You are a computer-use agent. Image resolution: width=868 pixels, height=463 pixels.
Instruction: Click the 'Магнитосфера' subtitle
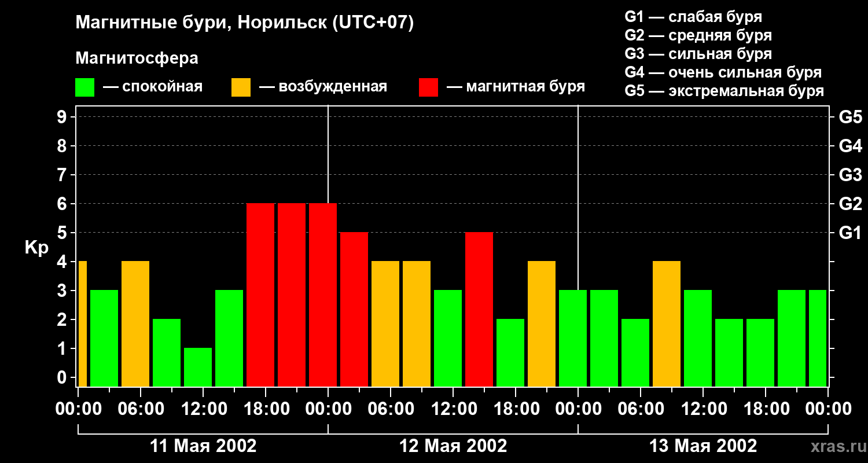click(x=137, y=58)
